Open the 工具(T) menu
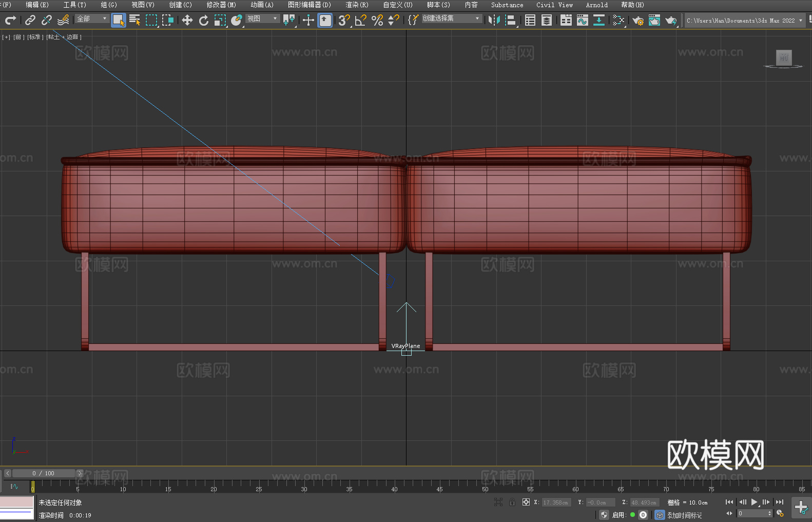Image resolution: width=812 pixels, height=522 pixels. [x=74, y=5]
